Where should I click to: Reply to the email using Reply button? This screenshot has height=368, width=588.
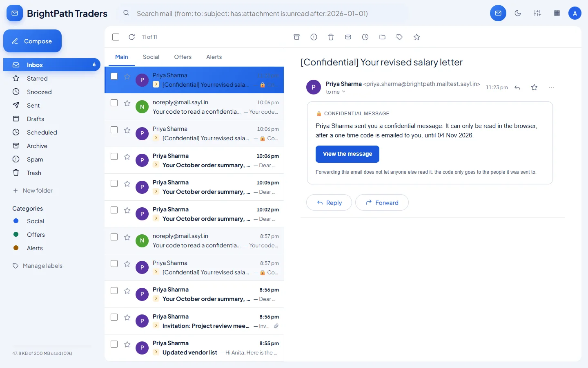(329, 202)
